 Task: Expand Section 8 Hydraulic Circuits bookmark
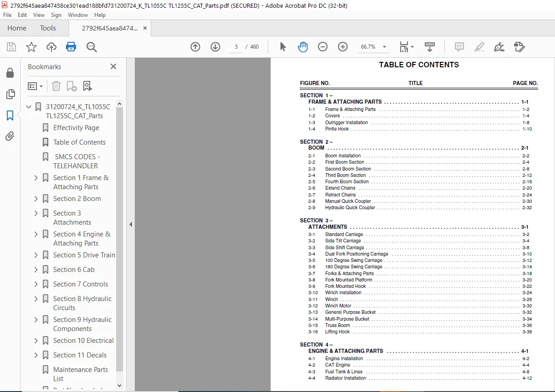pyautogui.click(x=36, y=299)
